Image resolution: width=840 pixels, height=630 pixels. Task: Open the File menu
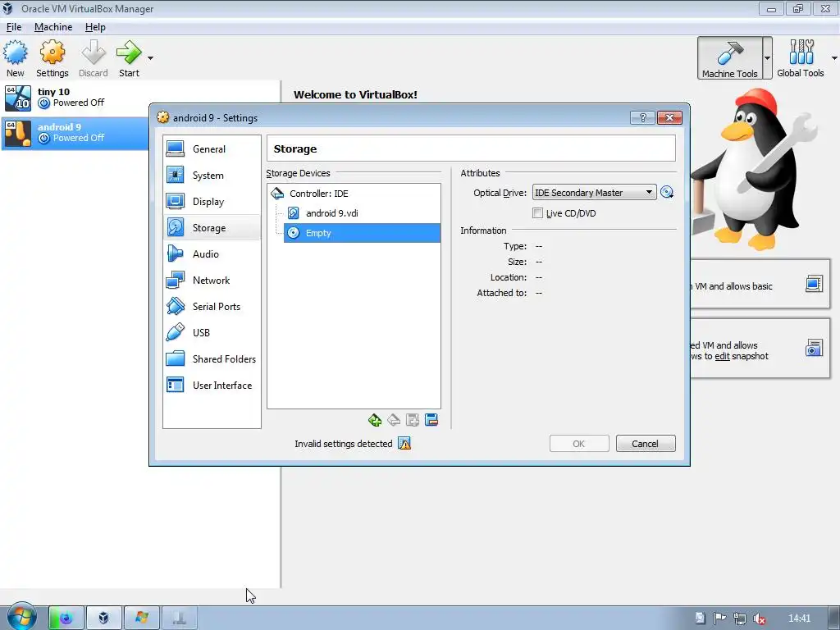pyautogui.click(x=14, y=27)
